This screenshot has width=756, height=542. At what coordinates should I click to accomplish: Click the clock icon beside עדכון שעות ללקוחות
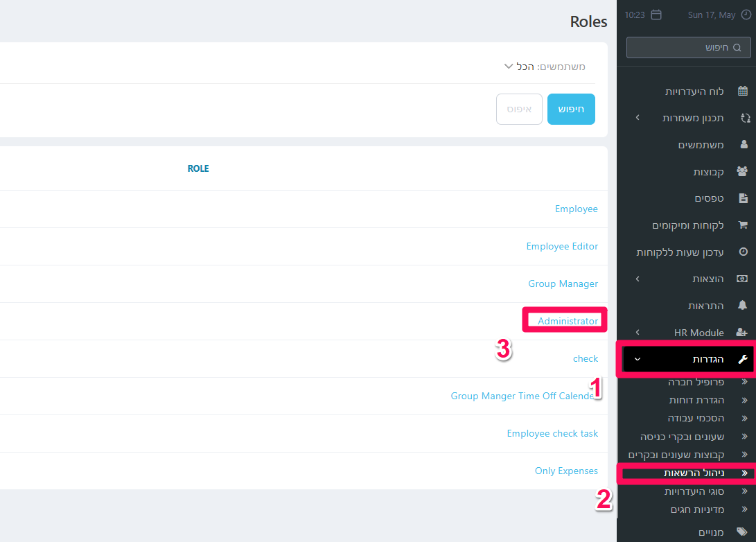point(744,251)
